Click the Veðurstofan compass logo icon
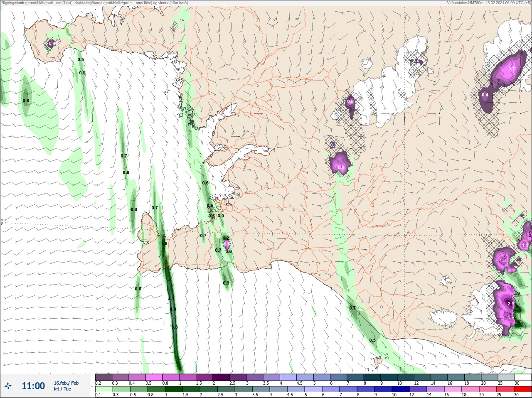Image resolution: width=532 pixels, height=398 pixels. click(x=7, y=386)
